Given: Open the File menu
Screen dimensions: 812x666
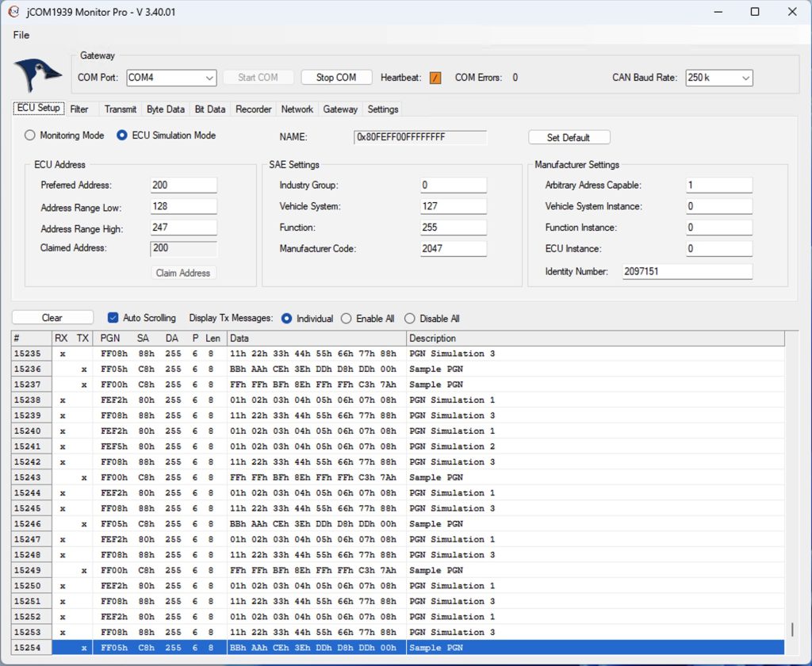Looking at the screenshot, I should pyautogui.click(x=21, y=35).
